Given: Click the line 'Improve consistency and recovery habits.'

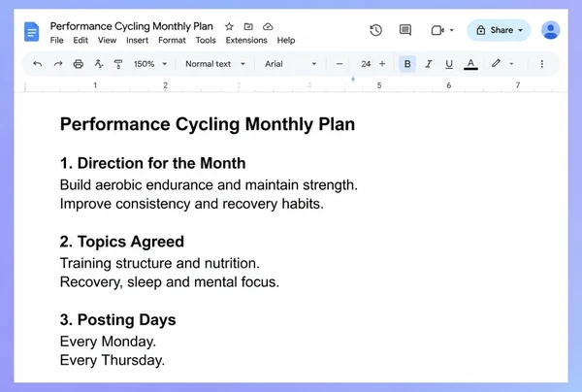Looking at the screenshot, I should [x=191, y=204].
